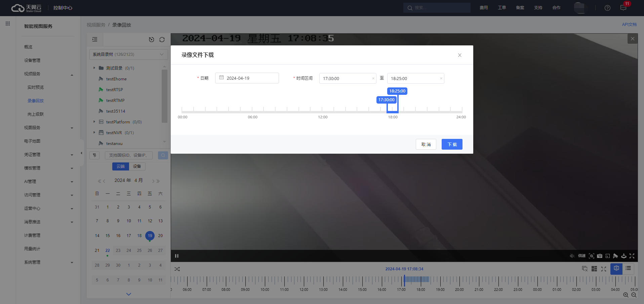Expand the testNVR node
The height and width of the screenshot is (304, 644).
(94, 132)
